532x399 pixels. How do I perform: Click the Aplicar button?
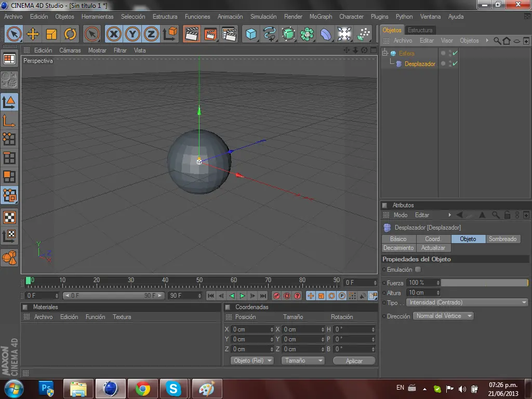pos(354,361)
